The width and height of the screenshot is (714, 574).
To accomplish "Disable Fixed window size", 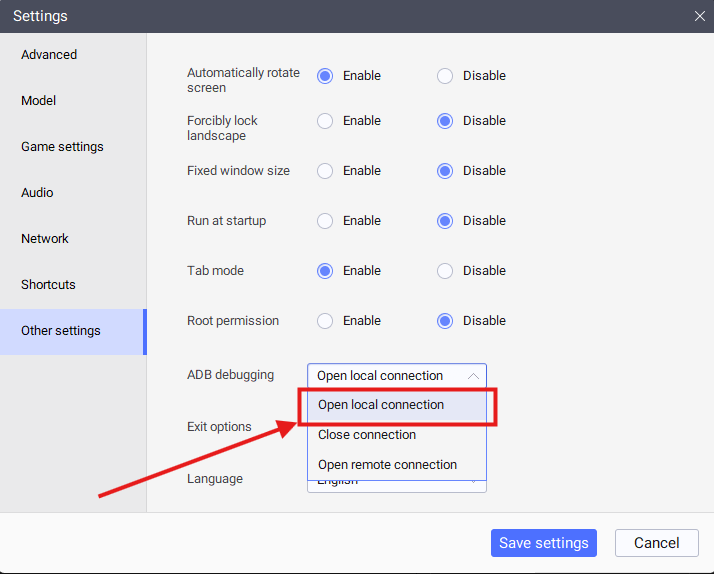I will (x=445, y=171).
